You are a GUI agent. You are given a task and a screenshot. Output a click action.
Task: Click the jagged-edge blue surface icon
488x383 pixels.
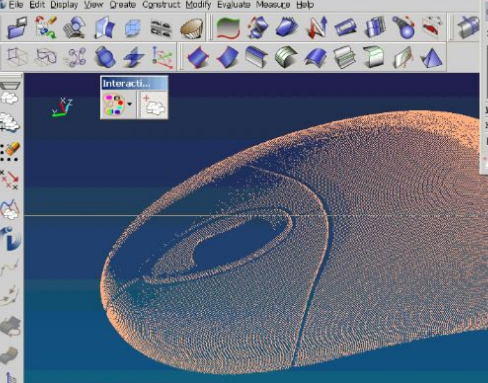coord(286,27)
